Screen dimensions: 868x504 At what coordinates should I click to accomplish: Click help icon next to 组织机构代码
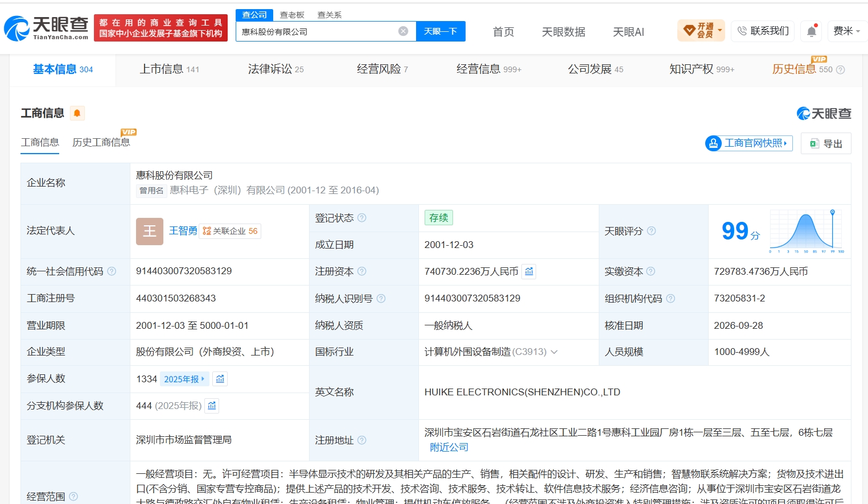pos(670,299)
